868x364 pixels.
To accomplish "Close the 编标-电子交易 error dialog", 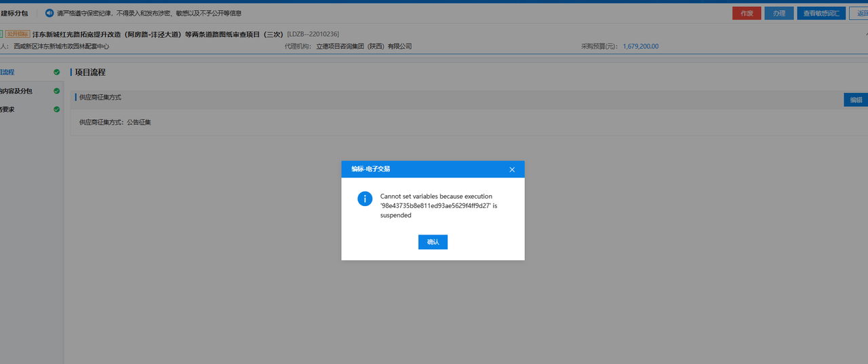I will coord(512,169).
